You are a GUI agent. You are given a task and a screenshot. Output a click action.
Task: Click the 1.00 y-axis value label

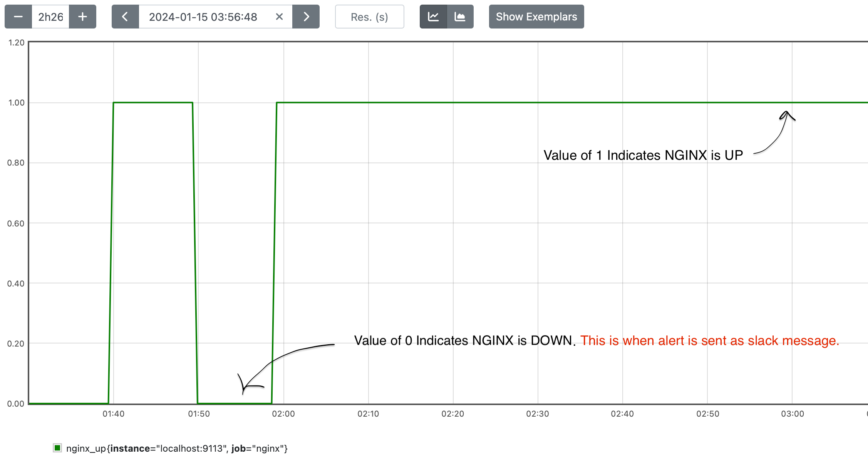point(16,103)
